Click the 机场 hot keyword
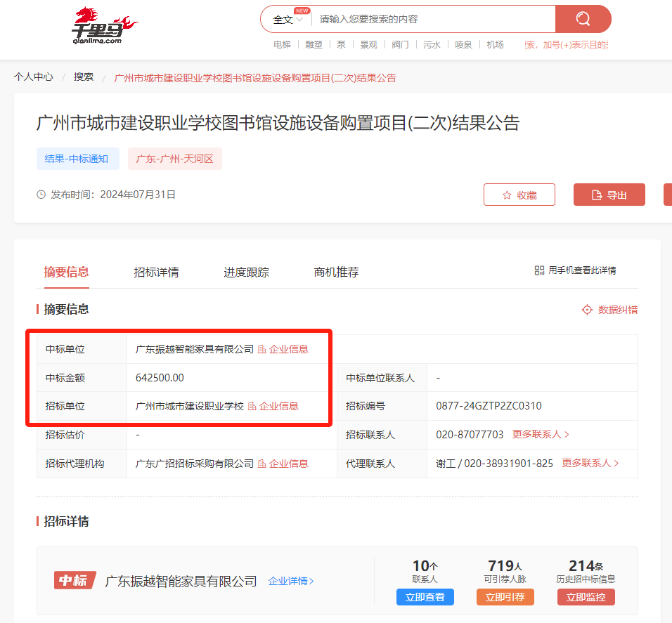 pos(495,44)
